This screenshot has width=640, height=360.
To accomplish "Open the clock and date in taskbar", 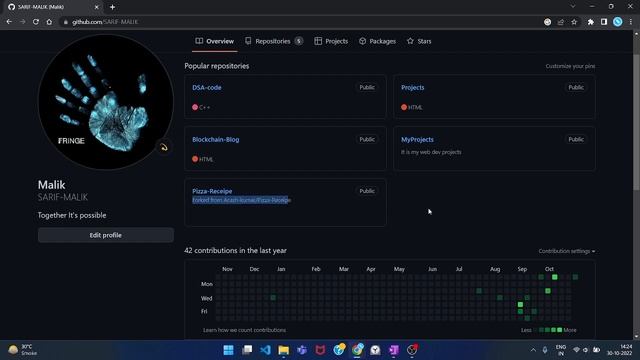I will [619, 350].
